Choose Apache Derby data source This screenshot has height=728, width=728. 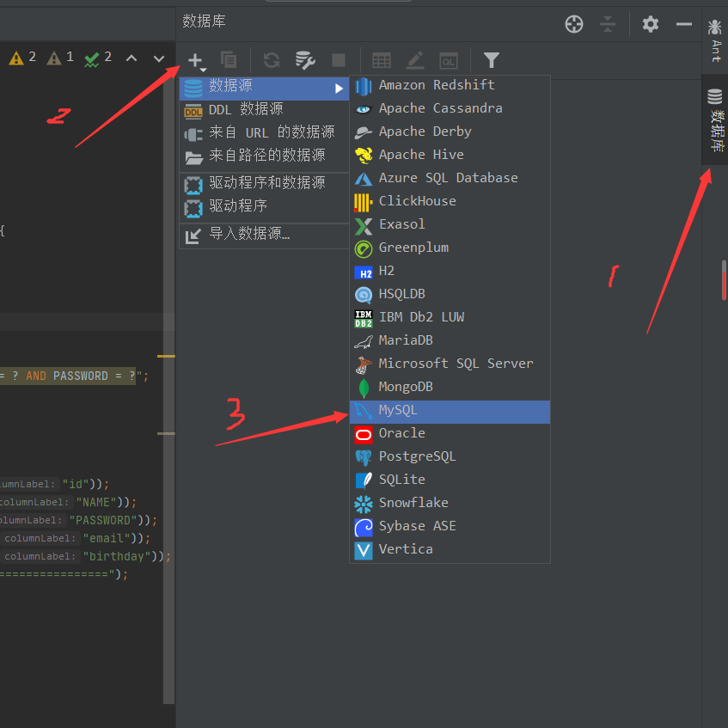click(450, 132)
